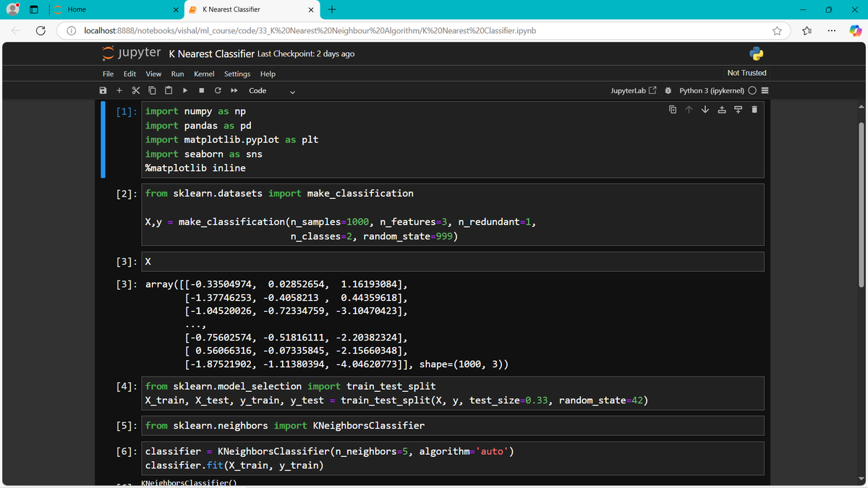Open browser favorites list icon
Viewport: 868px width, 488px height.
point(808,31)
